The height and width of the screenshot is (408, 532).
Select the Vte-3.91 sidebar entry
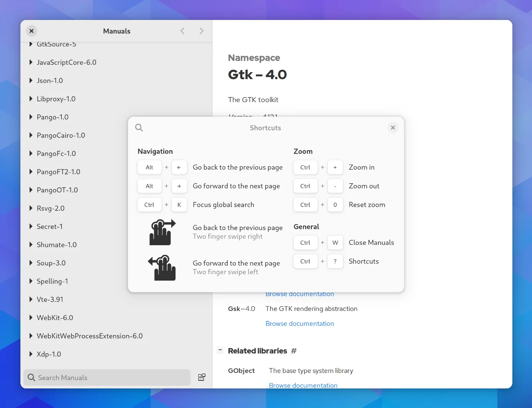tap(50, 299)
